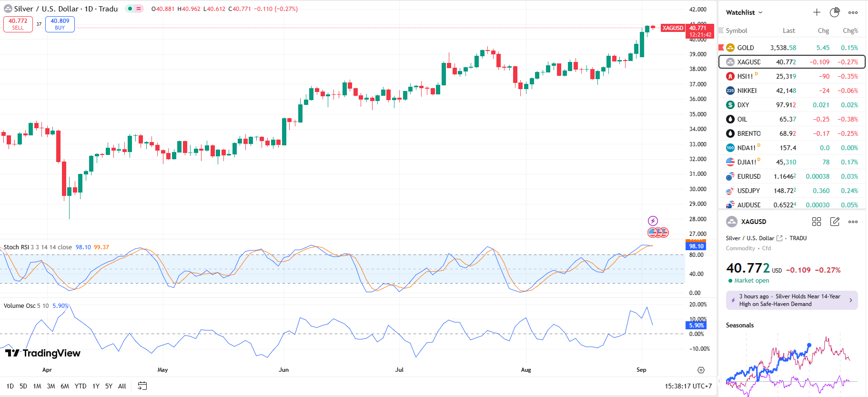
Task: Click the 40.809 BUY button
Action: click(60, 24)
